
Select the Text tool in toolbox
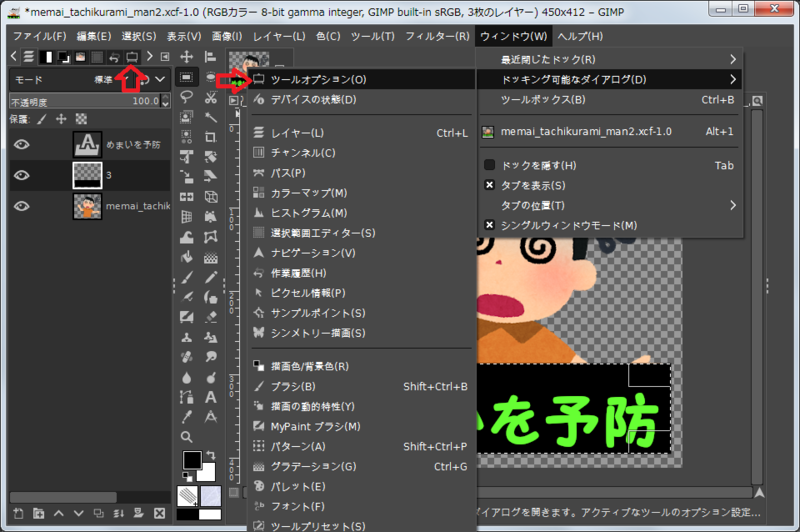[x=210, y=397]
